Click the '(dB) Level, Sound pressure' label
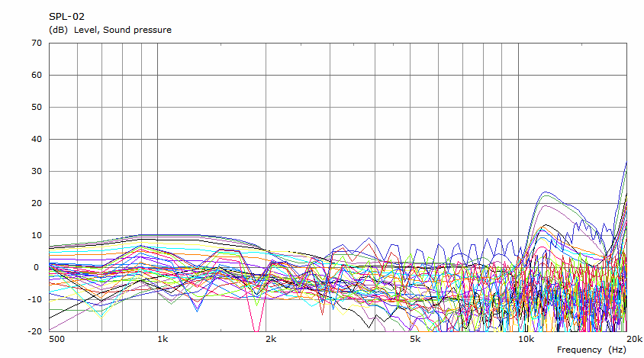Image resolution: width=644 pixels, height=358 pixels. pos(110,30)
